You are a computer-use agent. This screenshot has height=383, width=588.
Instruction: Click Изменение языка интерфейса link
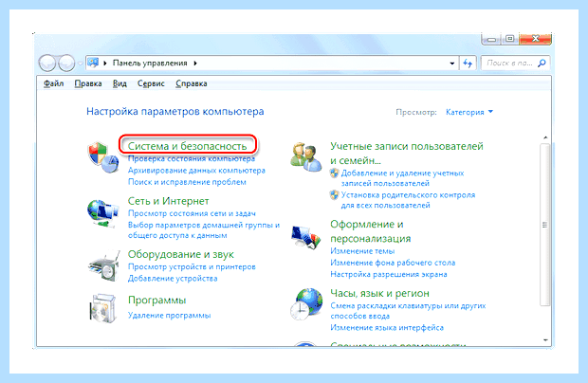tap(387, 327)
